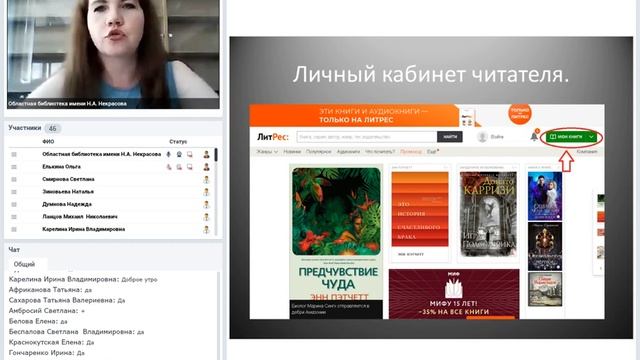Click the presenter webcam video
This screenshot has height=360, width=640.
(113, 54)
